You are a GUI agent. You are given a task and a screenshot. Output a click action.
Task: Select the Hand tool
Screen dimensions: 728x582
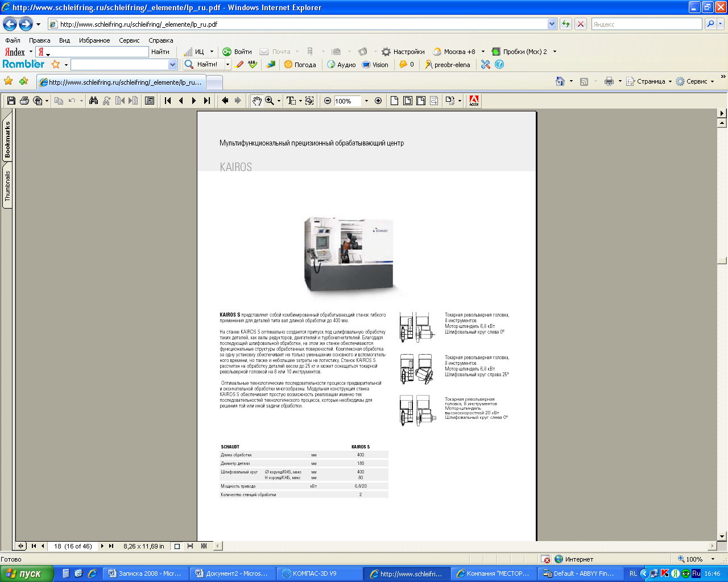(257, 101)
